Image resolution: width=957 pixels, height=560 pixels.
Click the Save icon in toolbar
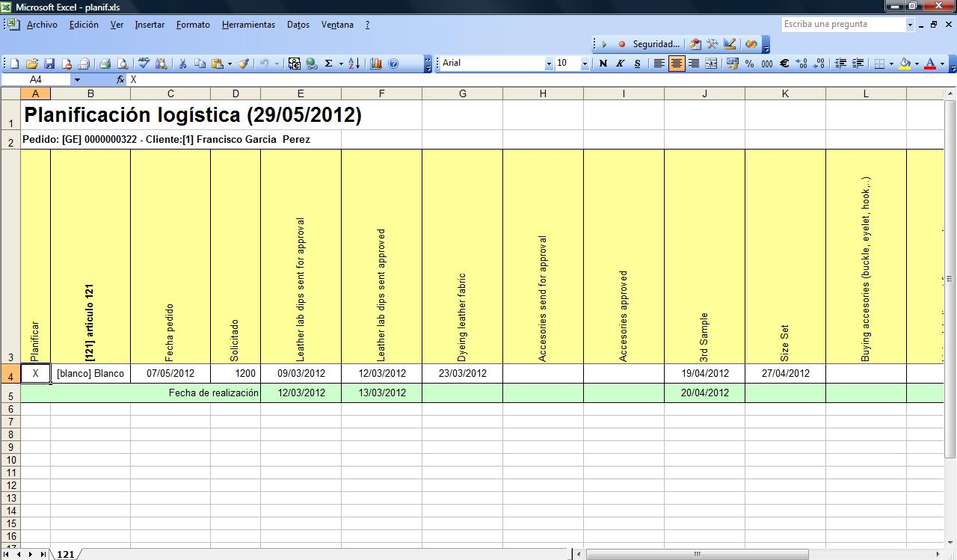click(x=49, y=64)
